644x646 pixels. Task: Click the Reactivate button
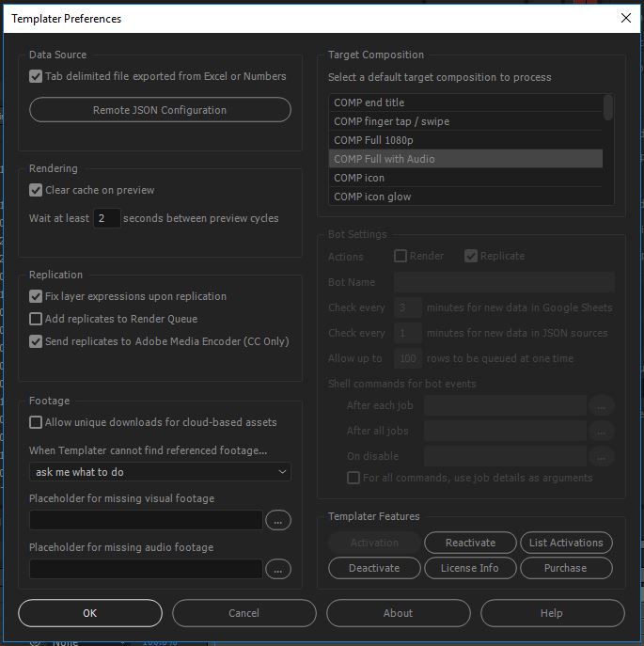point(470,543)
